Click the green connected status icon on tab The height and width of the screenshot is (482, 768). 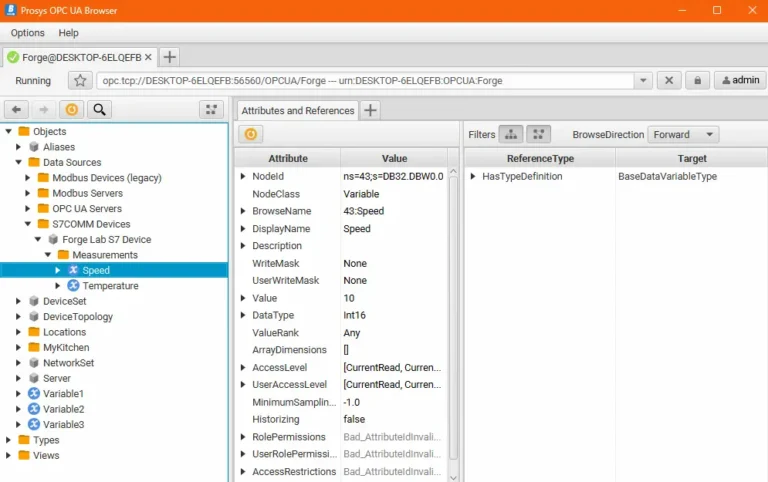(x=13, y=57)
